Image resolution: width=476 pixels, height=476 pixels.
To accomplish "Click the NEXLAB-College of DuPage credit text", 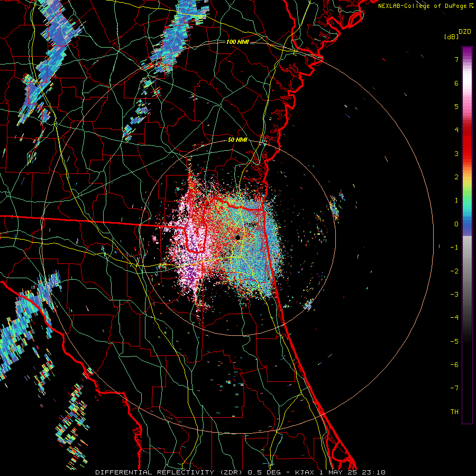I will [426, 6].
